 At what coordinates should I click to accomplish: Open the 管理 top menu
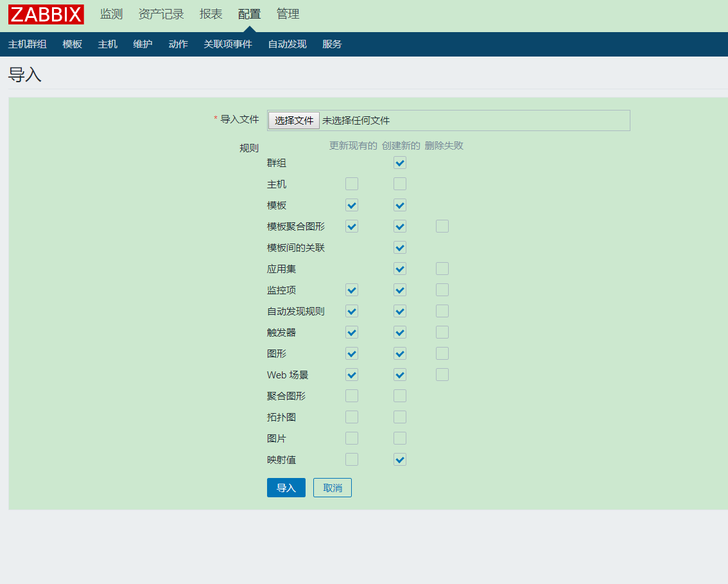pyautogui.click(x=288, y=14)
